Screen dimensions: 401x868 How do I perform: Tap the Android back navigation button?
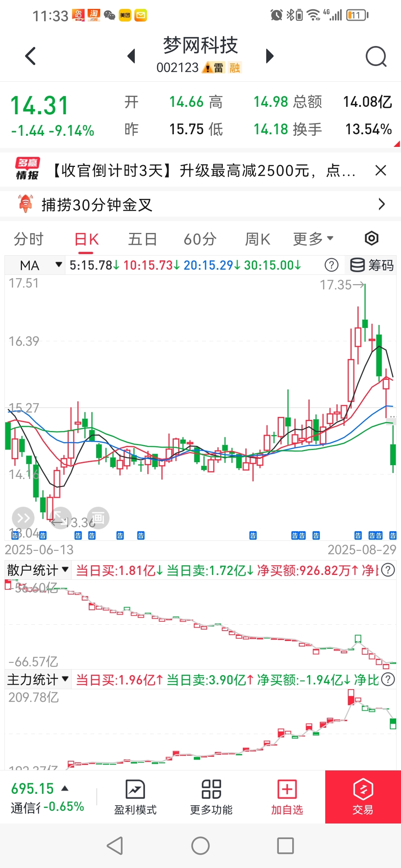tap(115, 846)
